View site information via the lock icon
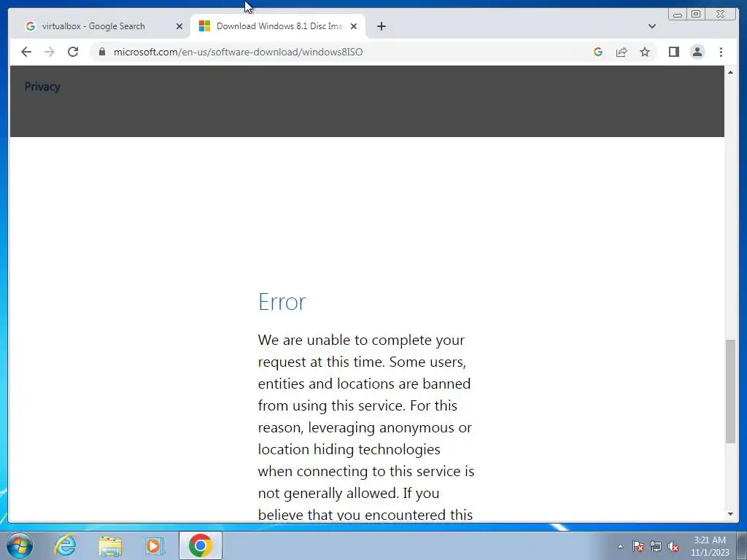This screenshot has height=560, width=747. (x=101, y=52)
